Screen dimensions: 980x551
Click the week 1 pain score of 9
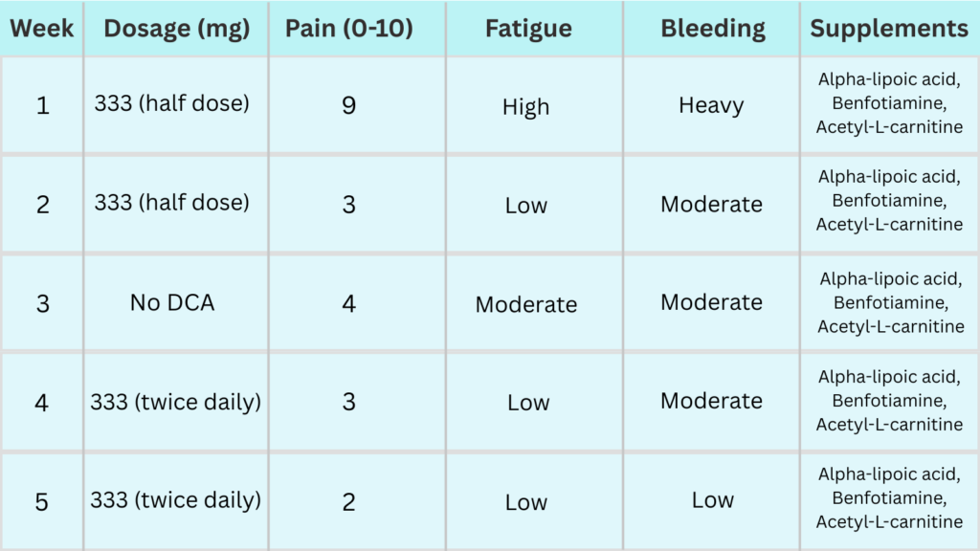349,105
